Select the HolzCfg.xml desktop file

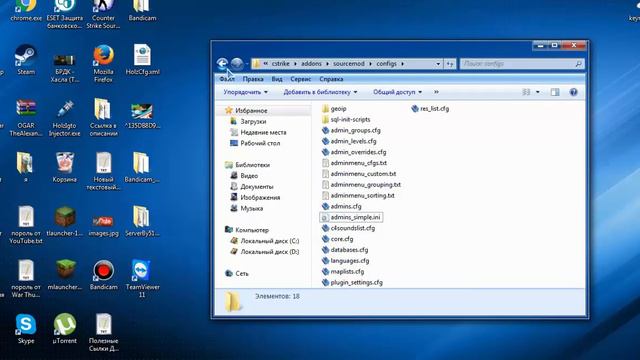coord(142,60)
